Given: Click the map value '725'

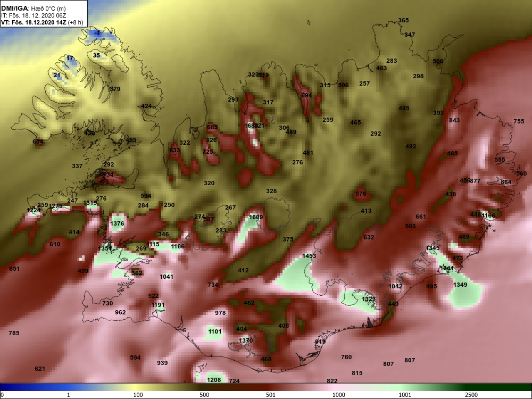Looking at the screenshot, I should coord(207,152).
